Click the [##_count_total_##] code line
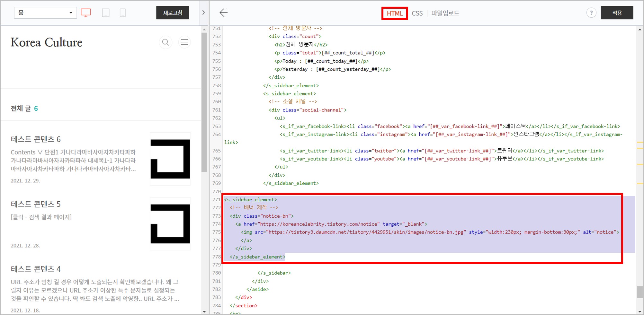 point(330,53)
